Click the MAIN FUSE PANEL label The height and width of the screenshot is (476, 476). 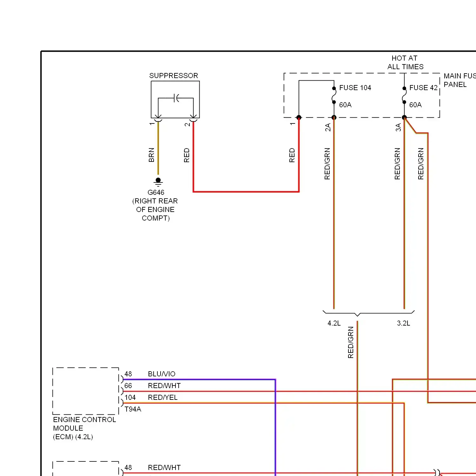(459, 80)
